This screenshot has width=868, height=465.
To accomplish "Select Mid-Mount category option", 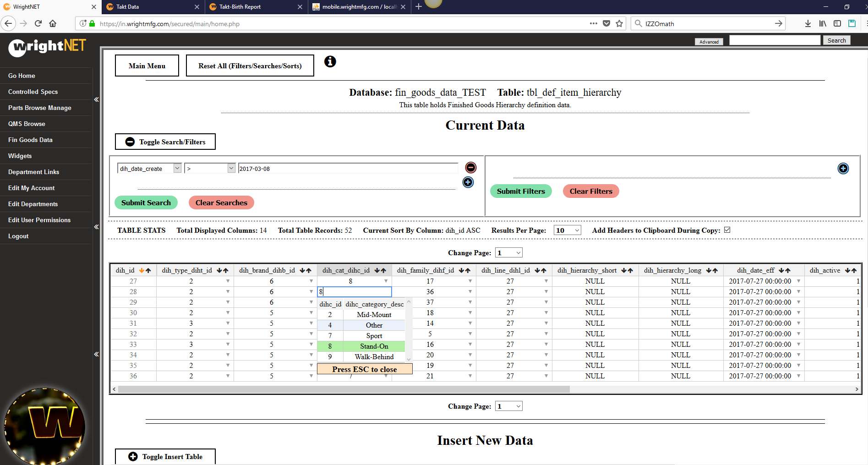I will coord(361,315).
